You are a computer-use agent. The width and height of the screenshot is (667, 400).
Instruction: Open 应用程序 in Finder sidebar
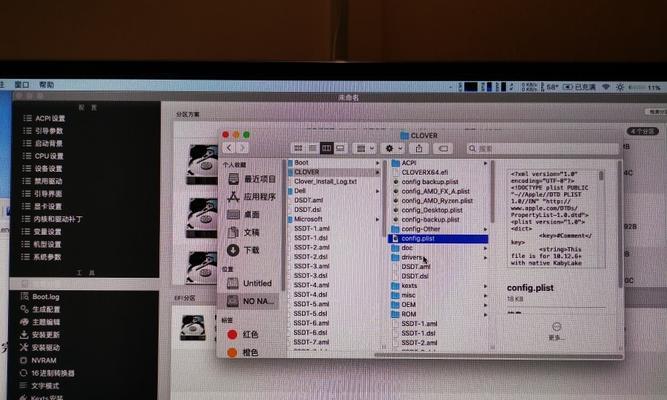[x=251, y=197]
